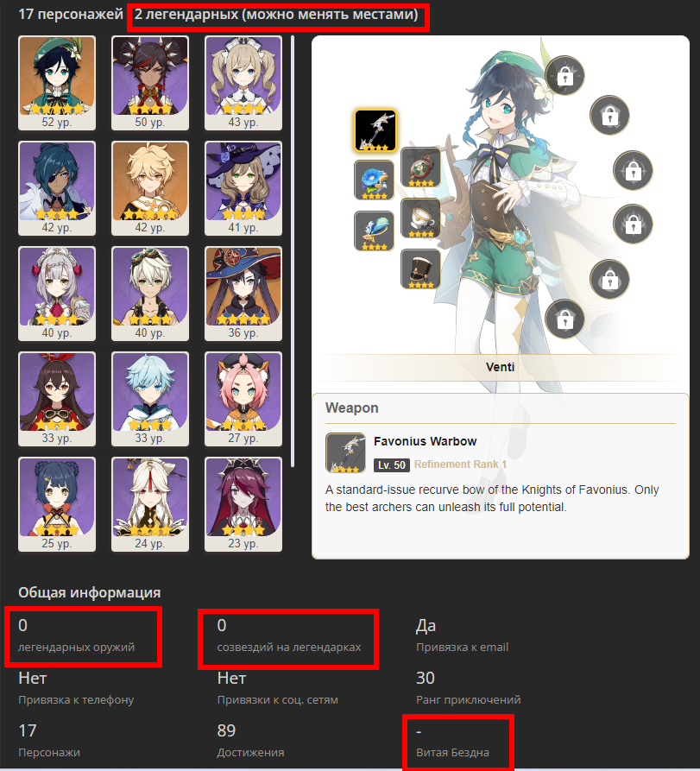Screen dimensions: 700x771
Task: Select the level 52 Venti character portrait
Action: (57, 83)
